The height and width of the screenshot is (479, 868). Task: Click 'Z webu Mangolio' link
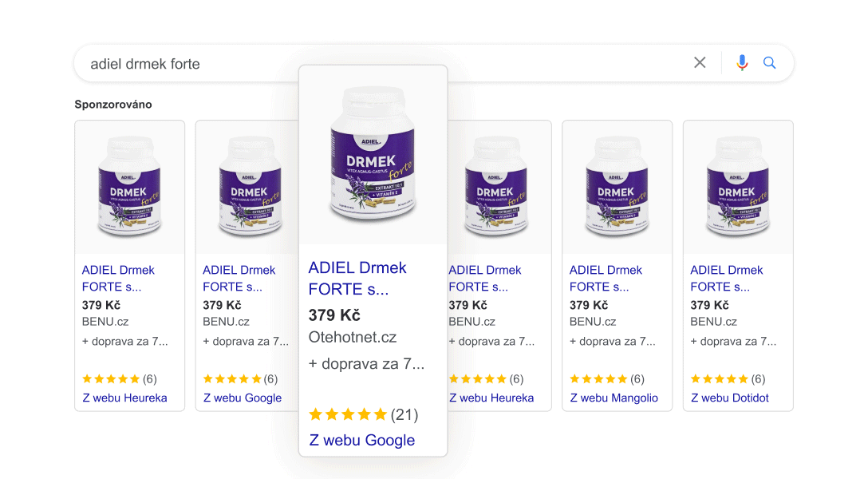click(x=614, y=398)
